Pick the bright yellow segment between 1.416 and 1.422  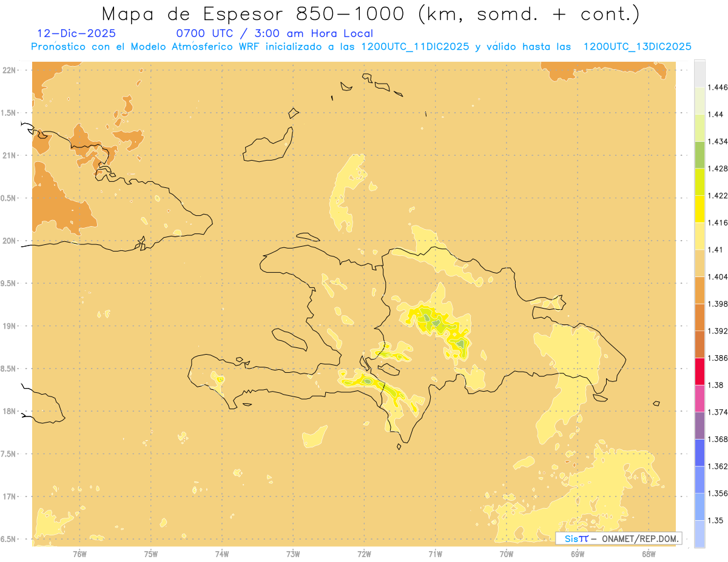(x=699, y=209)
